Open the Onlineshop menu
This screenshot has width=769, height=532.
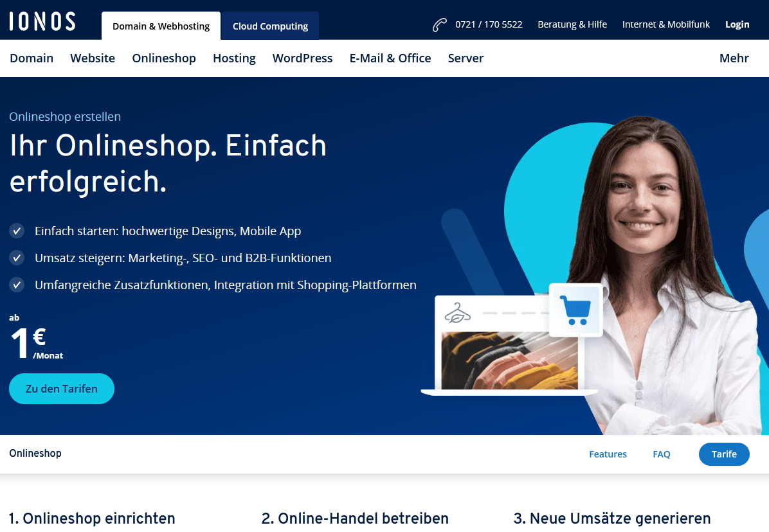[164, 58]
